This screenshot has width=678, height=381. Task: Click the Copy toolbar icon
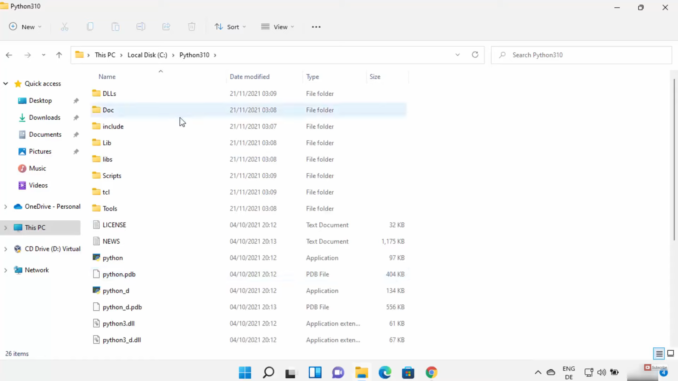[x=90, y=27]
